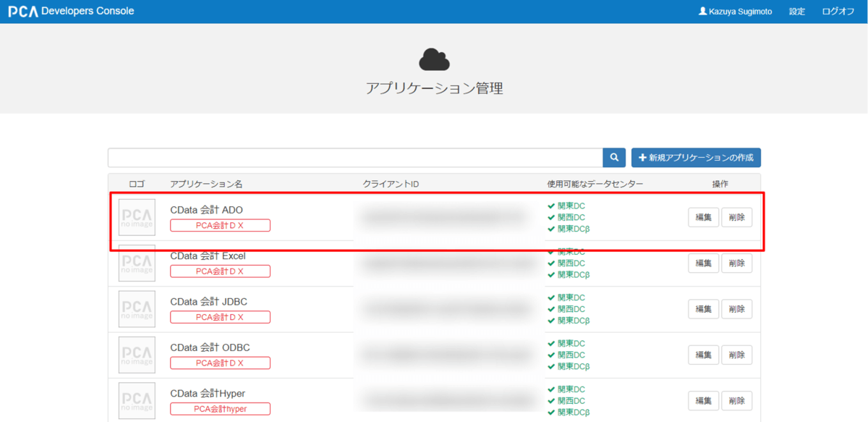Click 削除 for CData 会計 ADO

736,217
